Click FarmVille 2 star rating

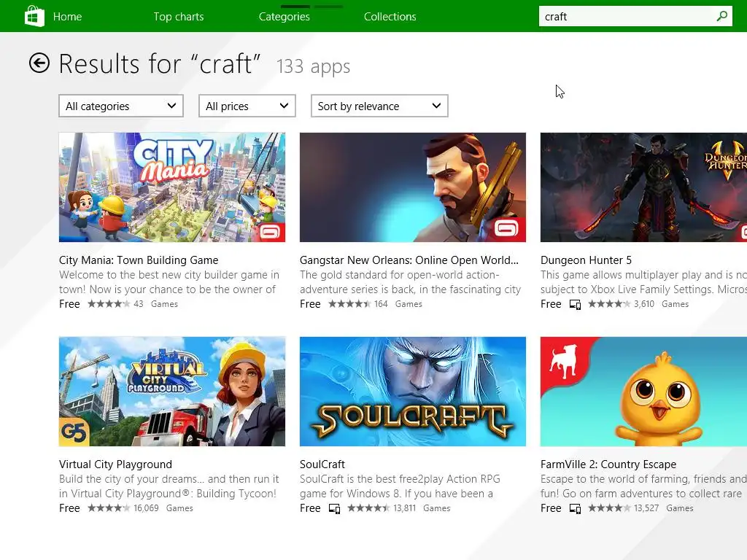tap(609, 508)
